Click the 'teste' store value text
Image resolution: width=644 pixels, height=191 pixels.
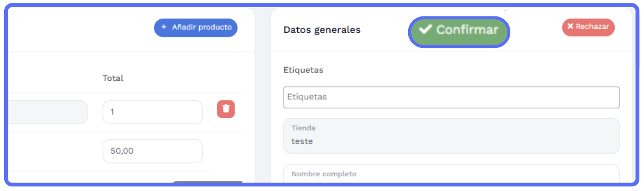(302, 141)
